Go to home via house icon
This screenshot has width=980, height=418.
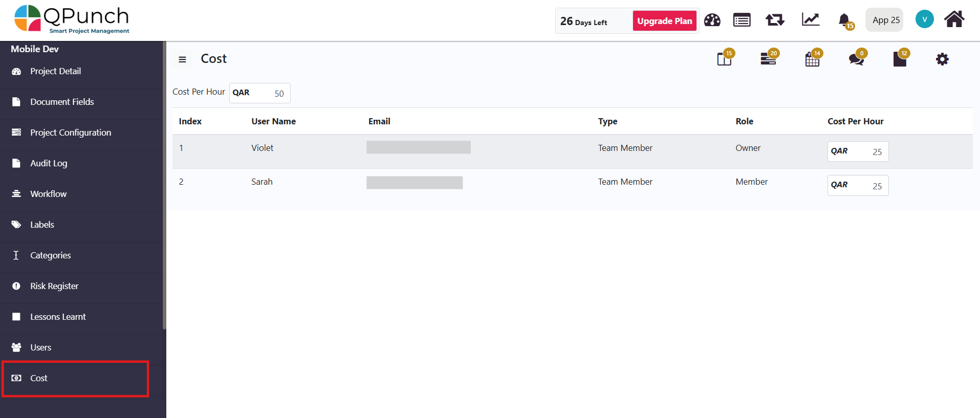954,19
